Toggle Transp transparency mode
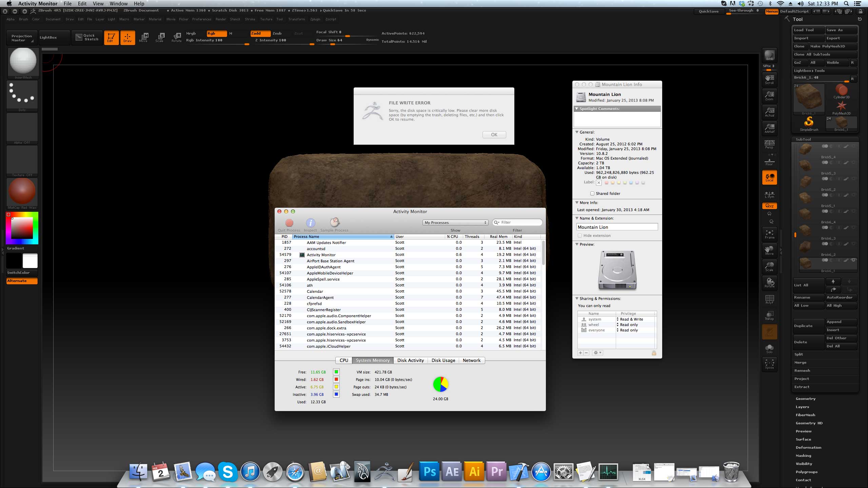Viewport: 868px width, 488px height. point(769,316)
